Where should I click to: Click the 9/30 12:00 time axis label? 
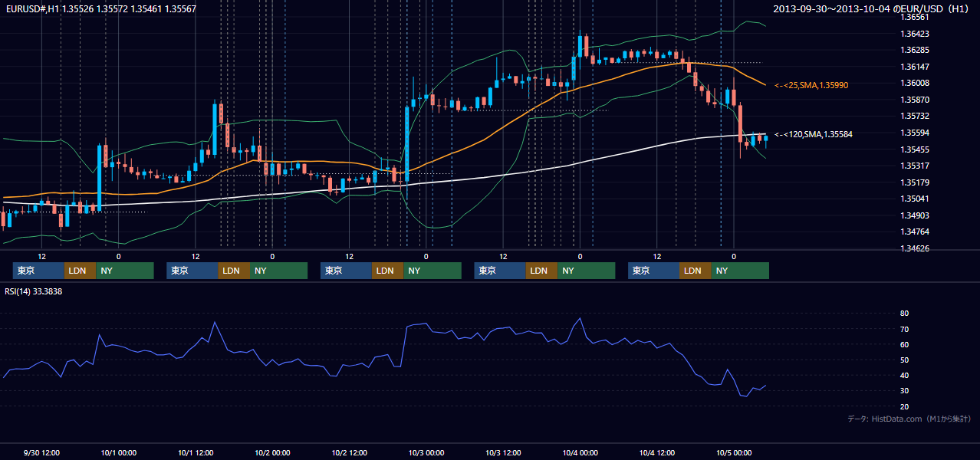[x=41, y=452]
